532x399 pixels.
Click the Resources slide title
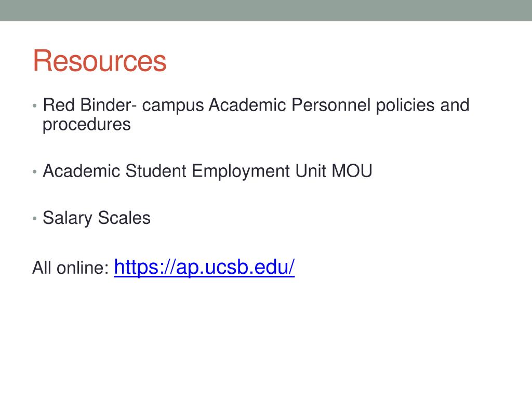[99, 61]
